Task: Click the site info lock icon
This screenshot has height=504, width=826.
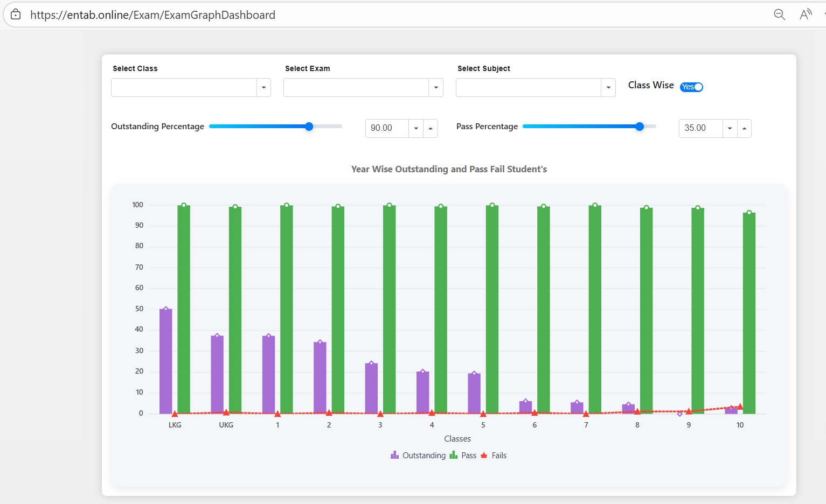Action: coord(16,15)
